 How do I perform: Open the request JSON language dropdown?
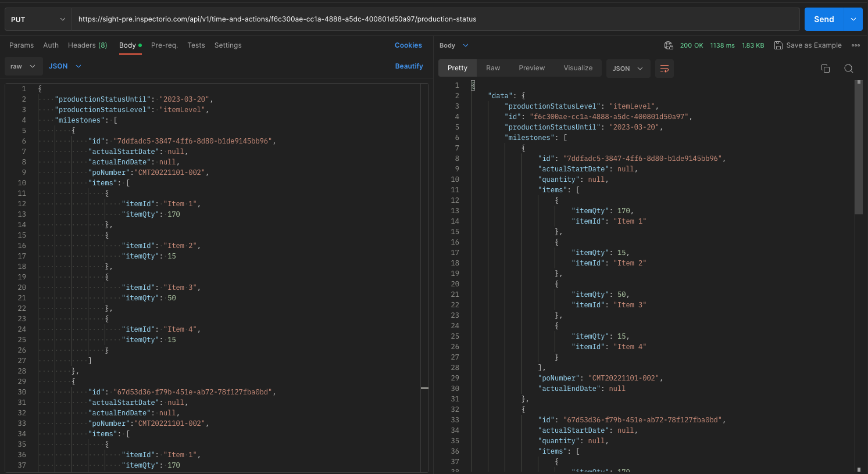[65, 66]
